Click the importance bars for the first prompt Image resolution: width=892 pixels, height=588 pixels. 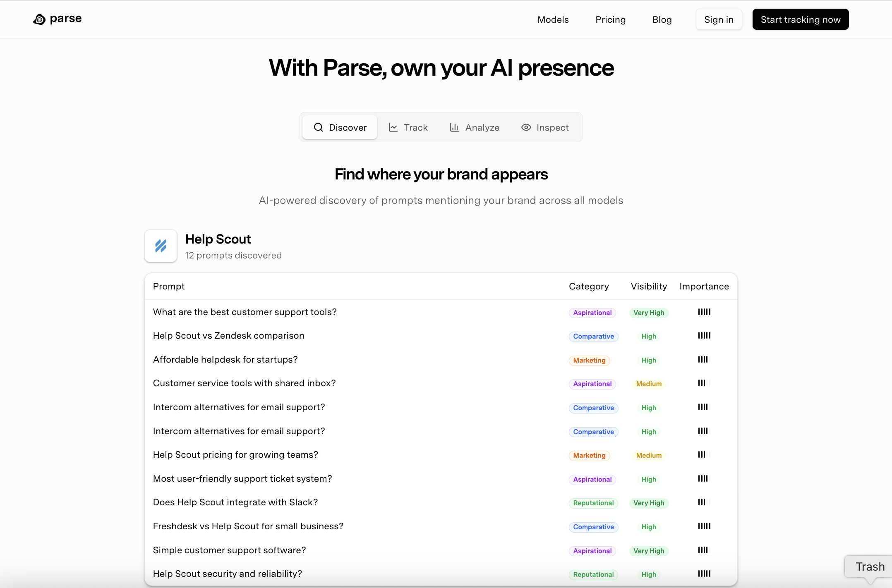[x=704, y=312]
